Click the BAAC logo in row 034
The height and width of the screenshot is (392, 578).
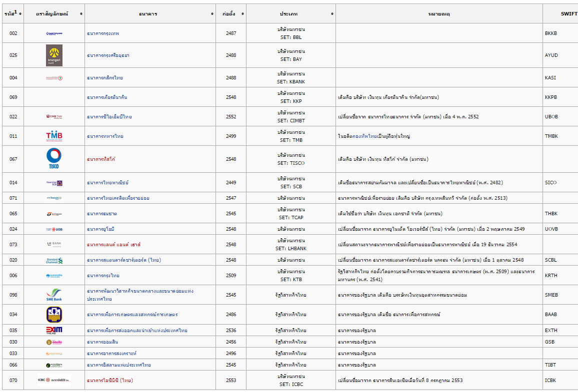(x=54, y=315)
